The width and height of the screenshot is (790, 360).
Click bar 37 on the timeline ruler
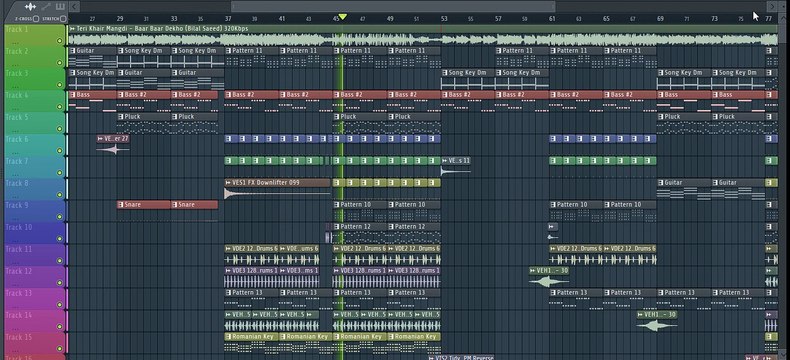[x=228, y=19]
